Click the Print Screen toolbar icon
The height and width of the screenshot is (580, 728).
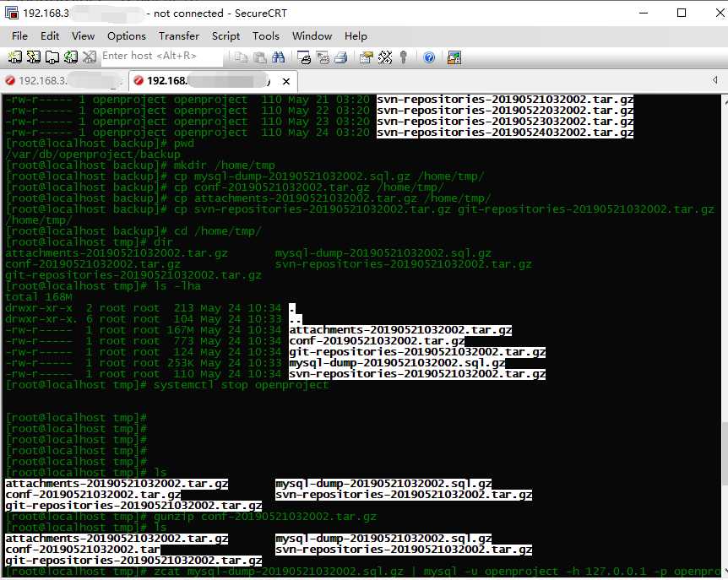304,57
